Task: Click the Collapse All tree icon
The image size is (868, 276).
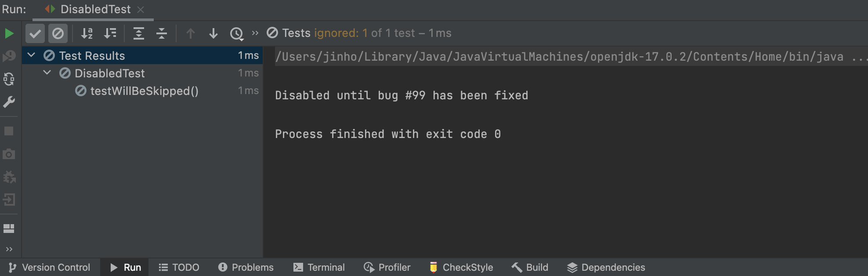Action: [x=162, y=33]
